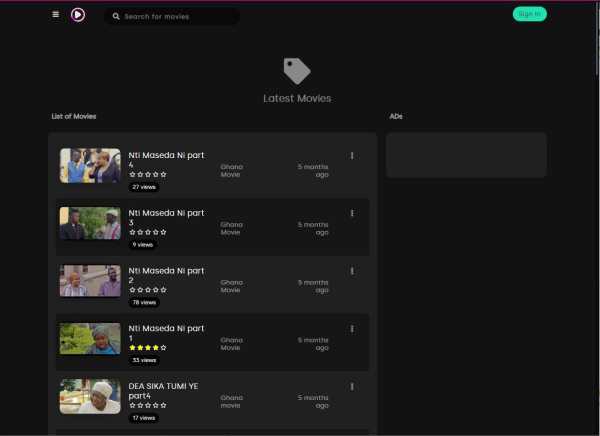Click 5 months ago on Nti Maseda Ni part 4
This screenshot has width=600, height=436.
313,171
